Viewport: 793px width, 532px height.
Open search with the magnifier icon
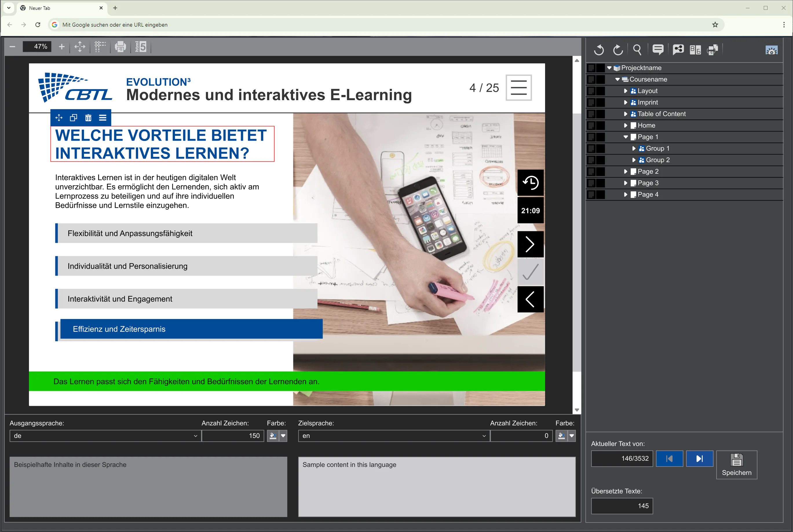click(637, 50)
